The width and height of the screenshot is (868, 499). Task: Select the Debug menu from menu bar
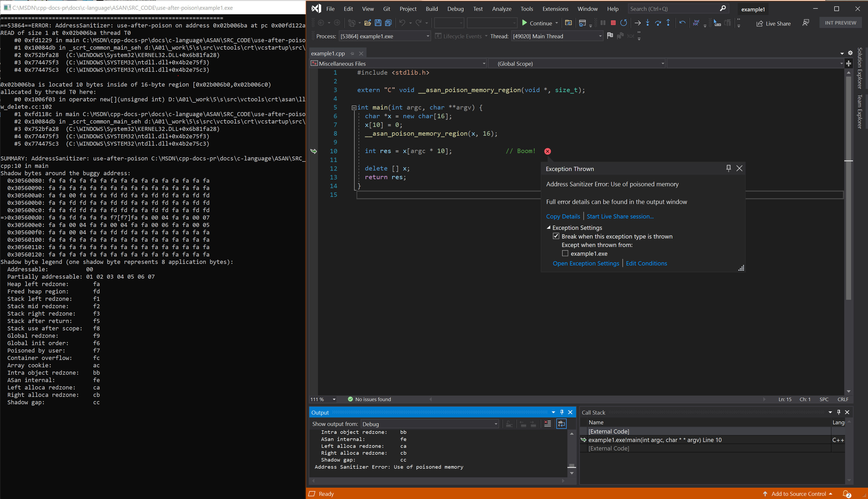coord(455,8)
